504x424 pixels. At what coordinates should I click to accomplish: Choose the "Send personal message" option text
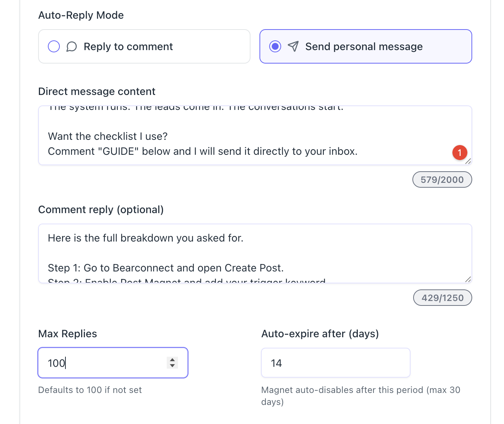pyautogui.click(x=364, y=47)
